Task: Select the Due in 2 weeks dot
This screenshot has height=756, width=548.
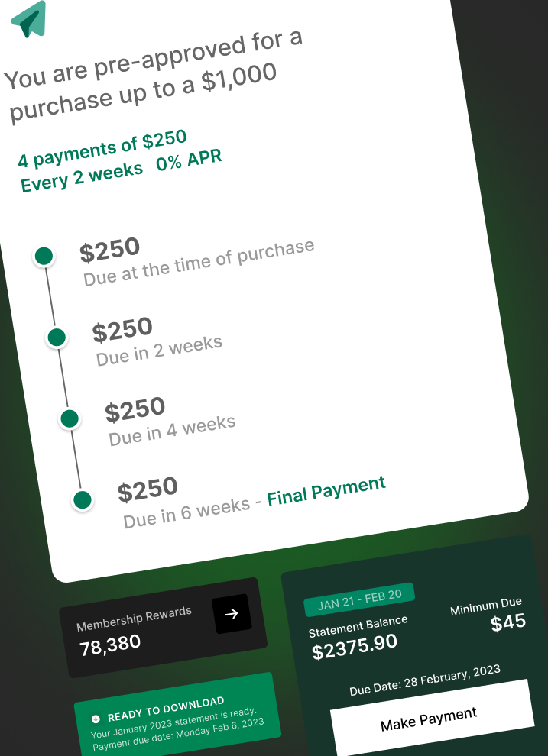Action: (x=57, y=337)
